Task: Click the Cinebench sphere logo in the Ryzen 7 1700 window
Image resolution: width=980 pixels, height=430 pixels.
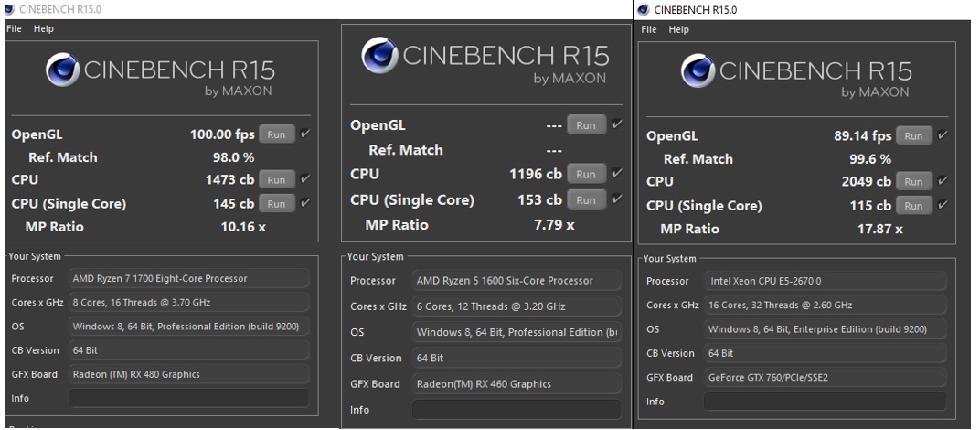Action: [x=62, y=70]
